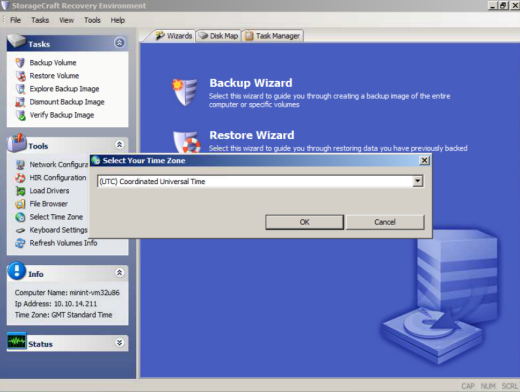Screen dimensions: 520x392
Task: Open Select Time Zone tool
Action: [x=56, y=217]
